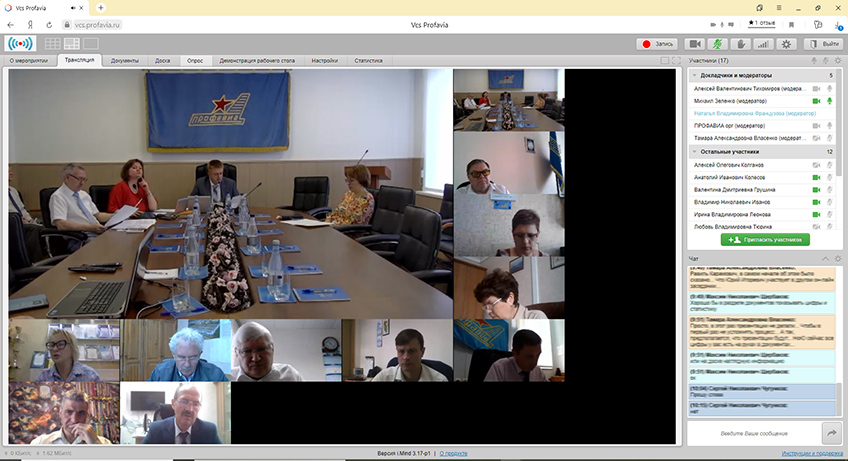Toggle camera for Тамара Александровна Власенко
This screenshot has width=848, height=461.
817,139
